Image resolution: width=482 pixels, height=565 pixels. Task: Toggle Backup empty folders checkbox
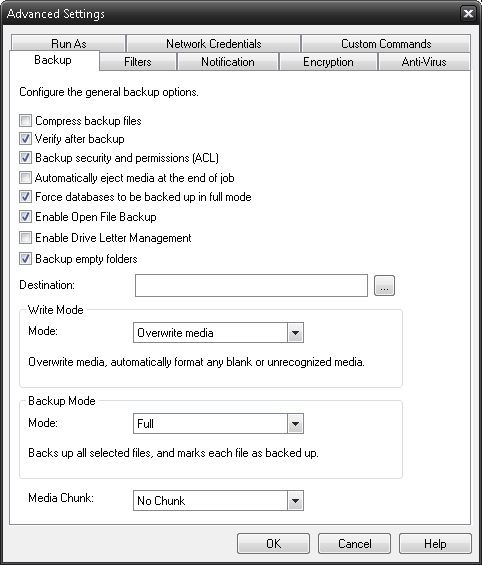(25, 259)
